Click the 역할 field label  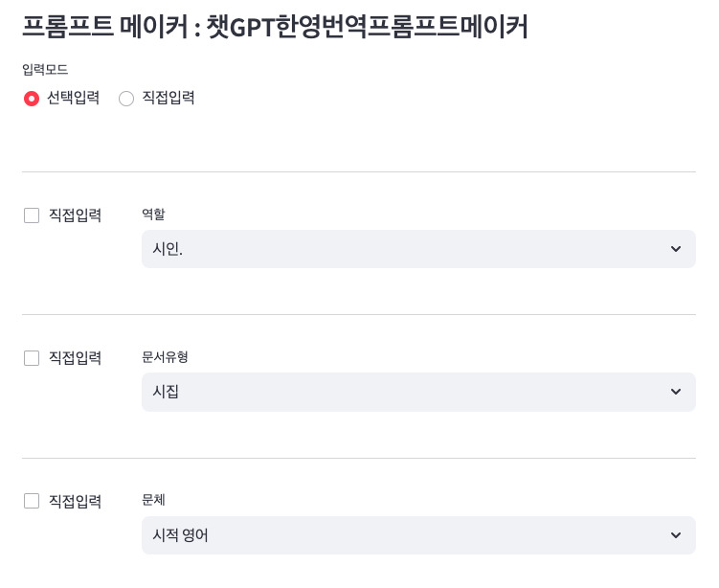click(153, 214)
